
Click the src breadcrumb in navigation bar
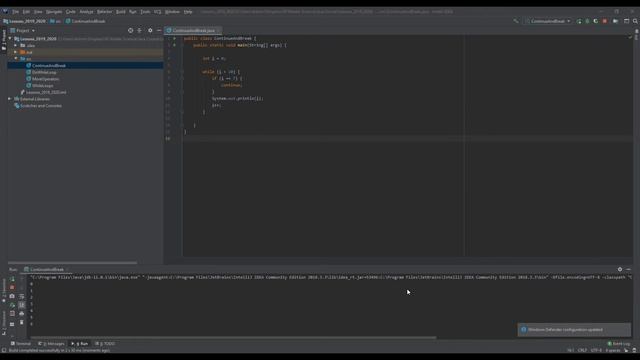tap(56, 21)
